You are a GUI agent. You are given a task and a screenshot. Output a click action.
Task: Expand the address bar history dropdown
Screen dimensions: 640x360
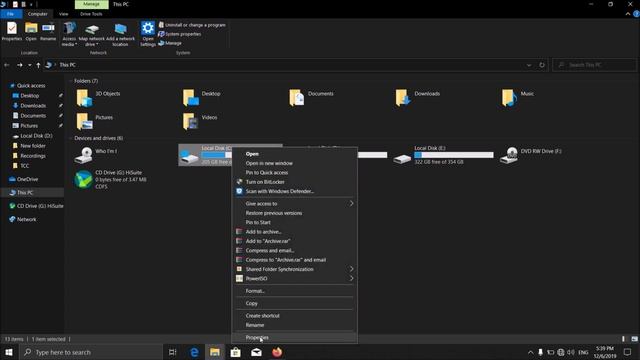(x=529, y=65)
